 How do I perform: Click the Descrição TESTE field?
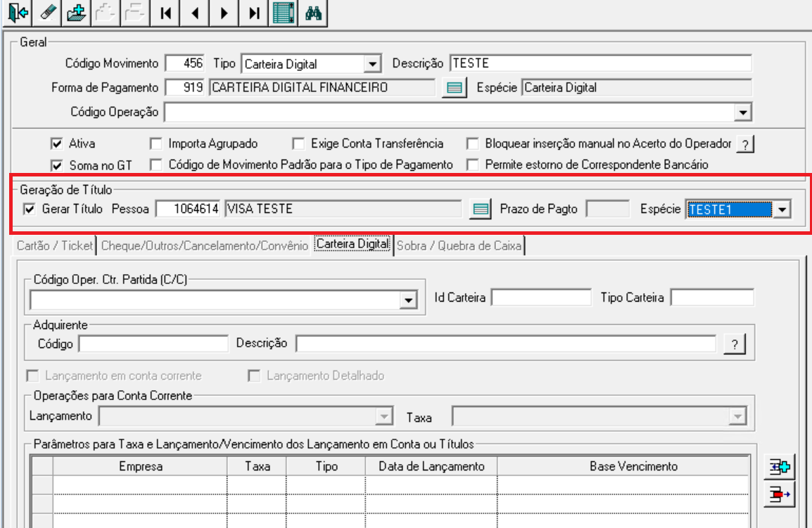pyautogui.click(x=601, y=63)
